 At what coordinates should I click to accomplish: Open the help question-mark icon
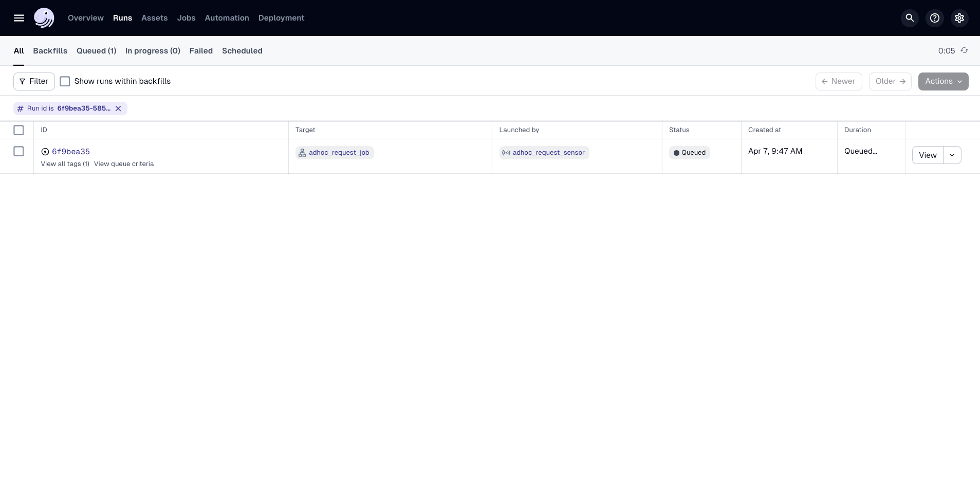pos(934,17)
